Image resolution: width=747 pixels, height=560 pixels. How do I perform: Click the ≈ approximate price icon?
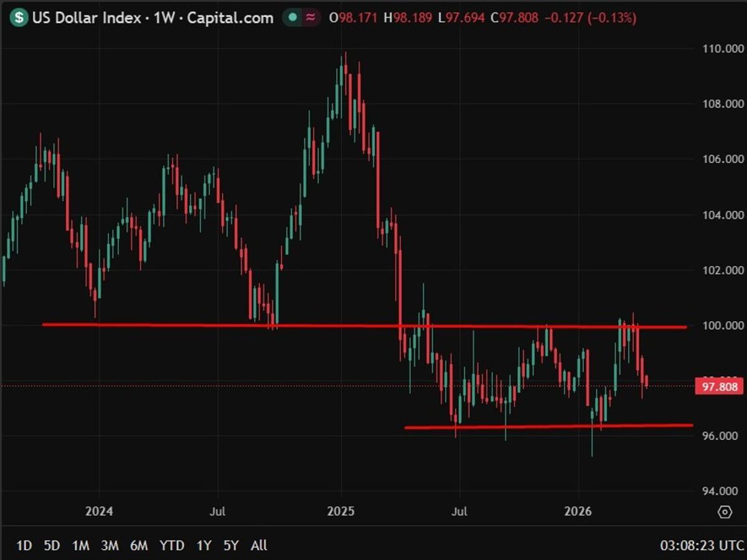point(311,18)
